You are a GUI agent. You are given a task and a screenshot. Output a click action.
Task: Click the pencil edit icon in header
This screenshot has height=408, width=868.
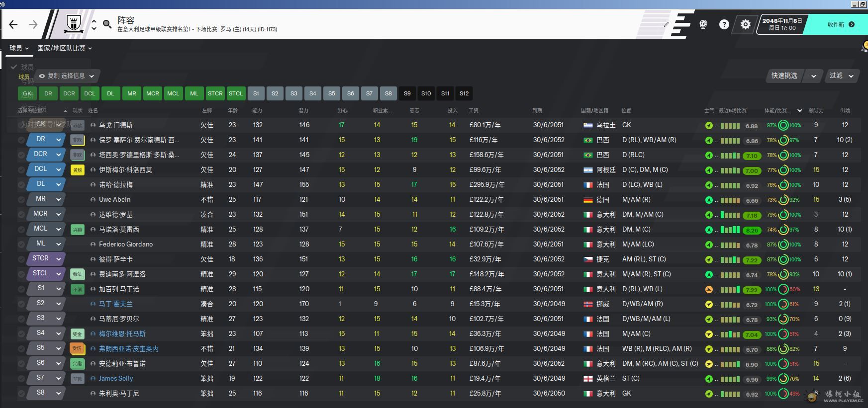(666, 24)
